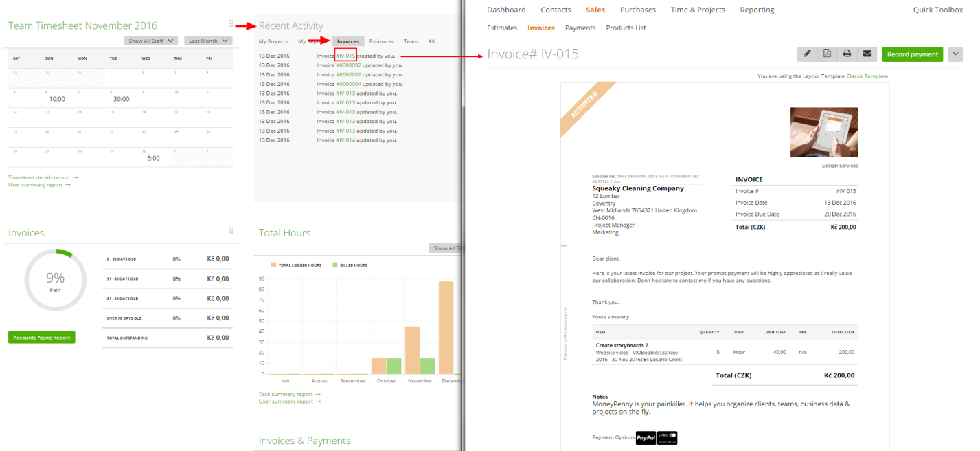
Task: Toggle Total Logged Hours legend swatch
Action: (273, 264)
